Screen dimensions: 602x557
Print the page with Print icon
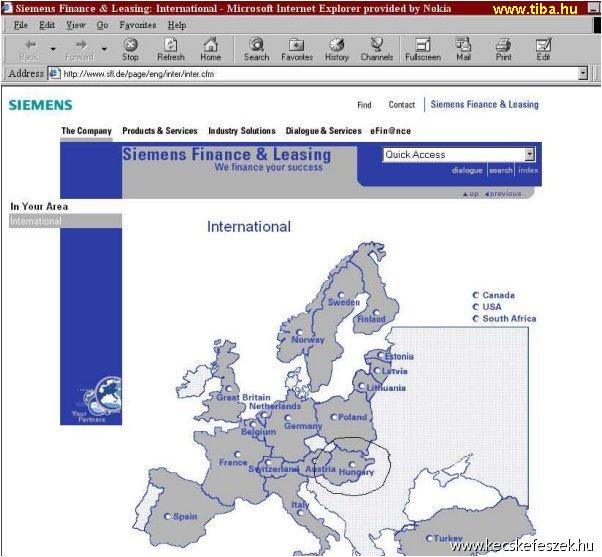(x=503, y=45)
